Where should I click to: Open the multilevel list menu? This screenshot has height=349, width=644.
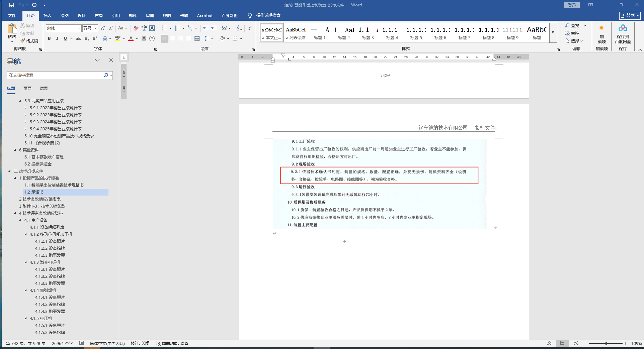tap(192, 28)
